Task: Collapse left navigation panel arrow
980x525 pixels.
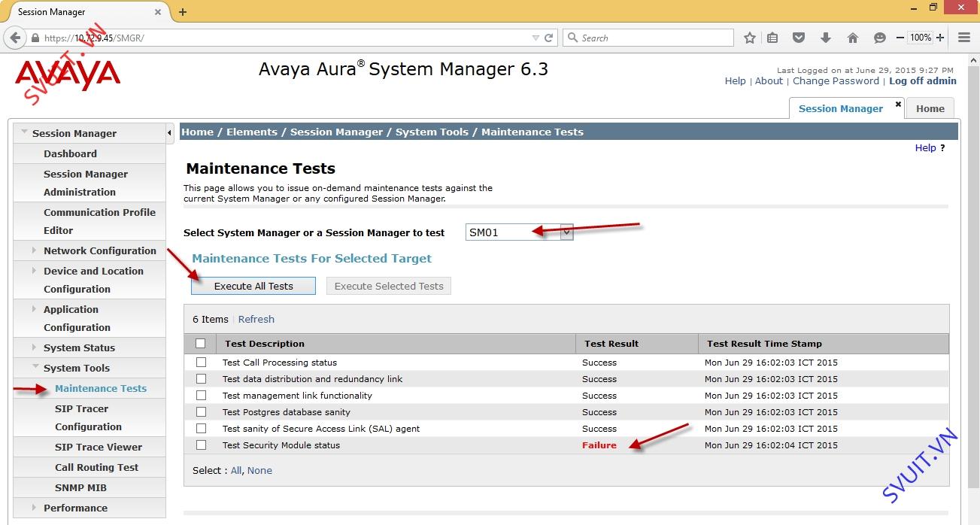Action: pyautogui.click(x=169, y=133)
